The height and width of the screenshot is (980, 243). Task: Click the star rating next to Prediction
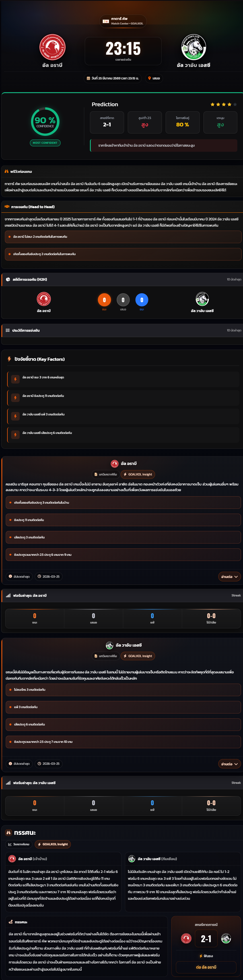click(x=224, y=104)
